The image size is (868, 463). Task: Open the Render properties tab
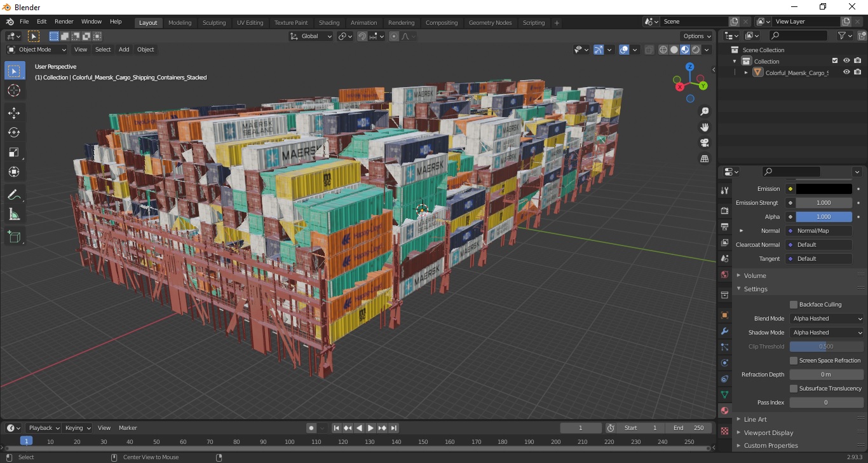[x=724, y=211]
